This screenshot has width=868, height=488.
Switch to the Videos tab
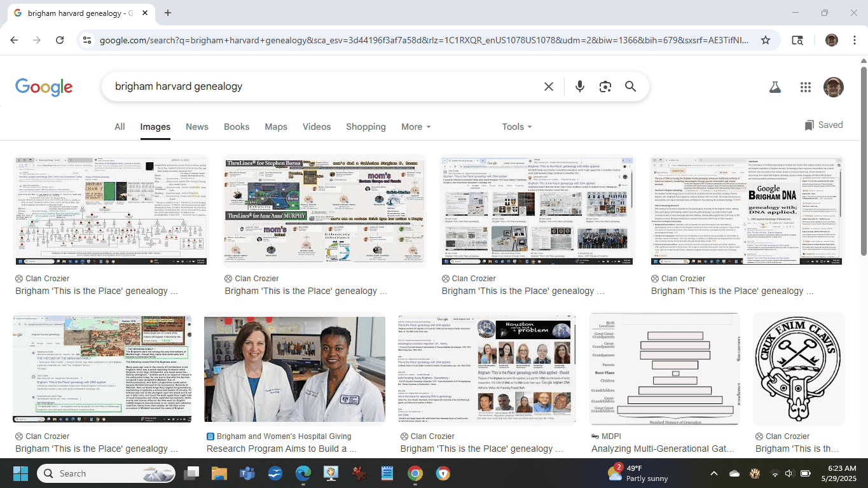[317, 127]
